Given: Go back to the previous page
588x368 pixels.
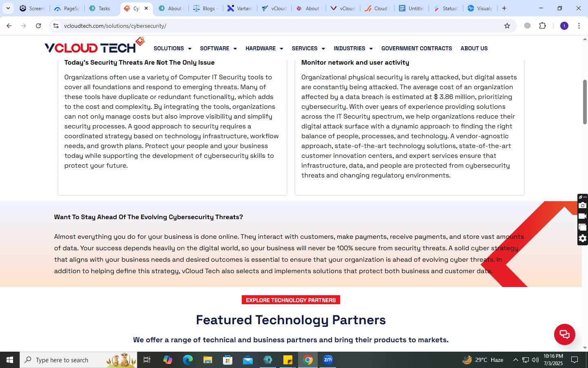Looking at the screenshot, I should 9,26.
